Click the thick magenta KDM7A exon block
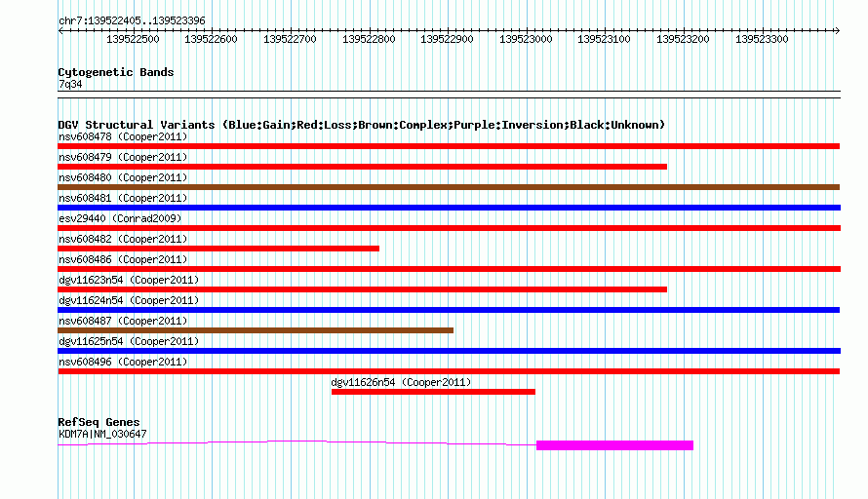The width and height of the screenshot is (868, 499). pyautogui.click(x=615, y=445)
